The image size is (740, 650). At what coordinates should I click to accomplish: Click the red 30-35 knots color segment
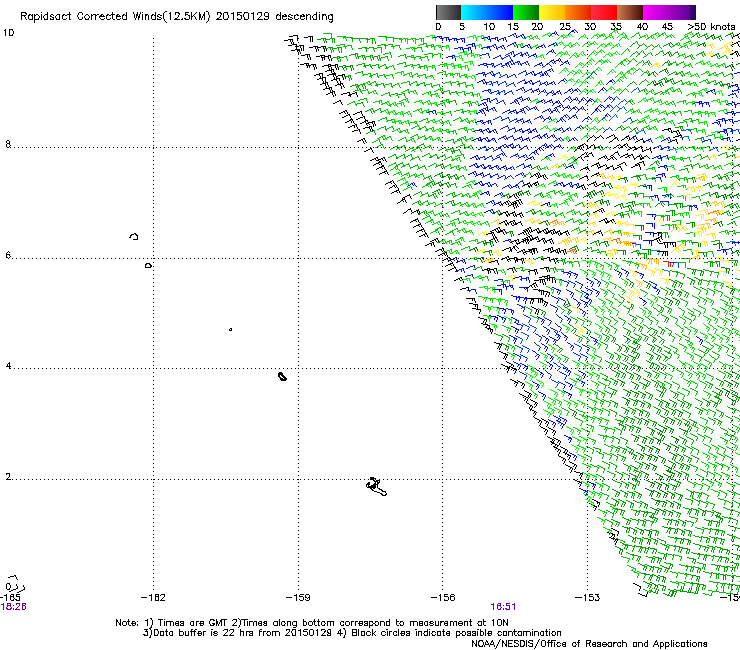604,12
